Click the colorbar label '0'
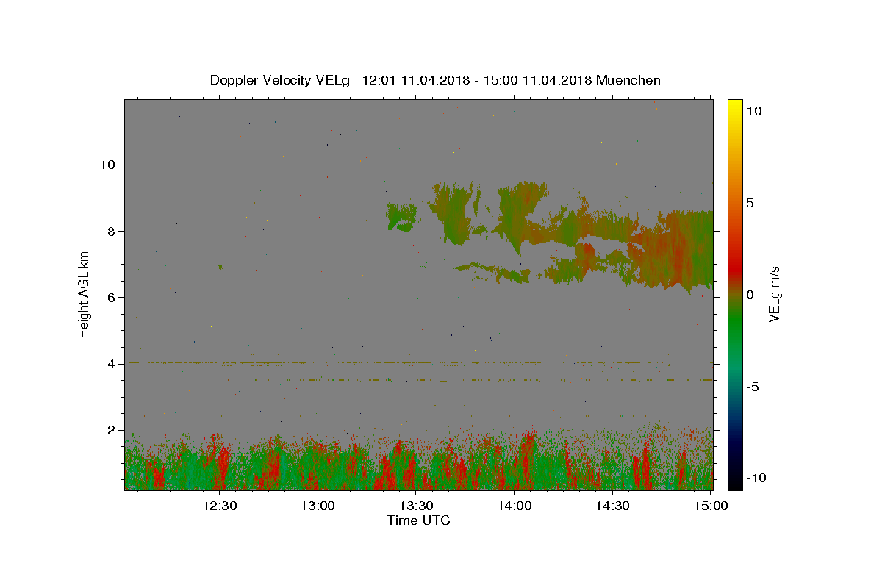This screenshot has width=882, height=588. (x=750, y=295)
